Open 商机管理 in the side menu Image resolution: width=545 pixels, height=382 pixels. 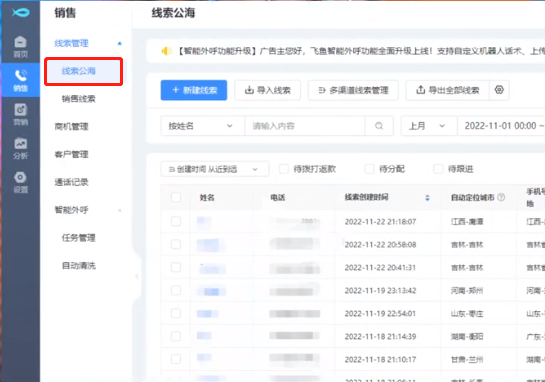[71, 127]
